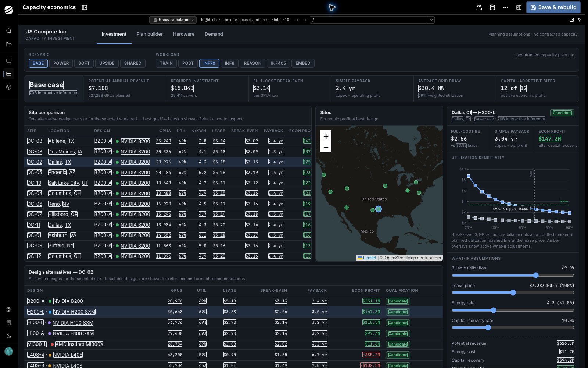
Task: Switch to the Hardware tab
Action: pyautogui.click(x=184, y=34)
